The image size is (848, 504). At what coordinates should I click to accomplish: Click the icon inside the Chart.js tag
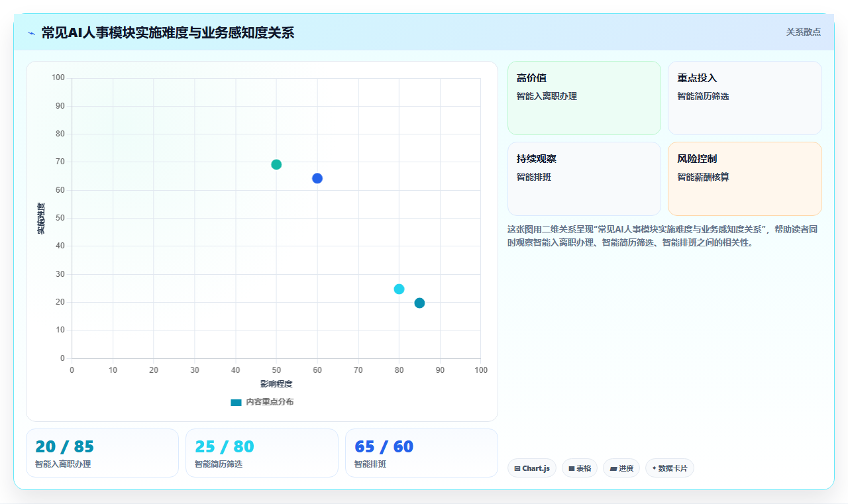click(517, 468)
